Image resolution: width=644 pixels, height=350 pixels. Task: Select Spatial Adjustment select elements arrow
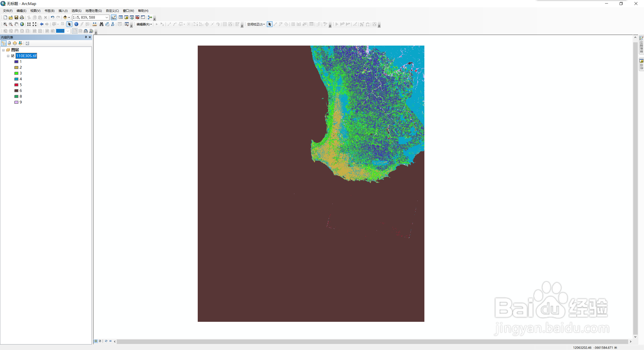270,24
